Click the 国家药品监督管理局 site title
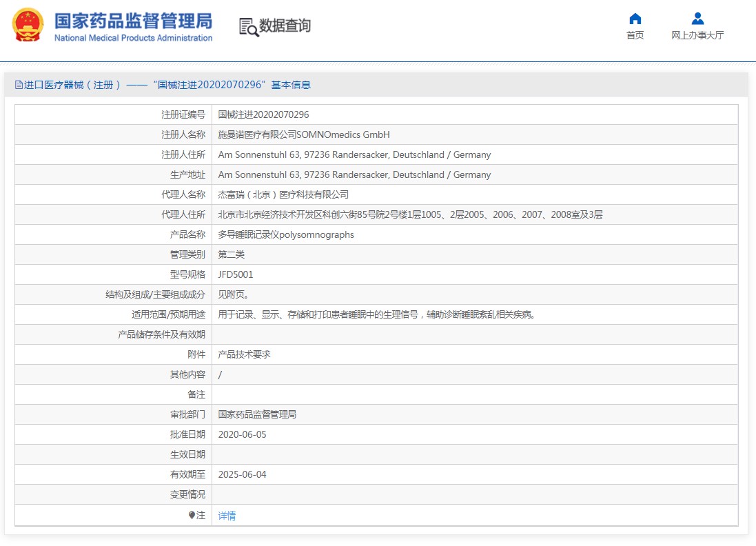Image resolution: width=756 pixels, height=546 pixels. 133,20
